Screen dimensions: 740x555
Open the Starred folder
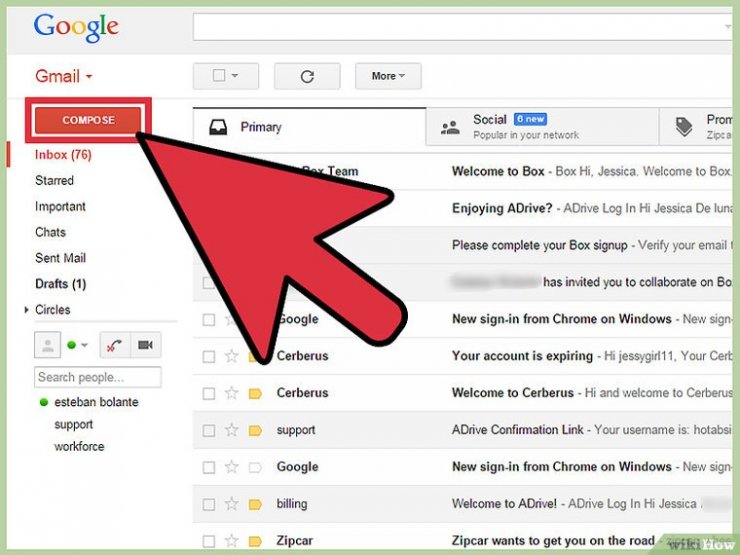pyautogui.click(x=54, y=180)
